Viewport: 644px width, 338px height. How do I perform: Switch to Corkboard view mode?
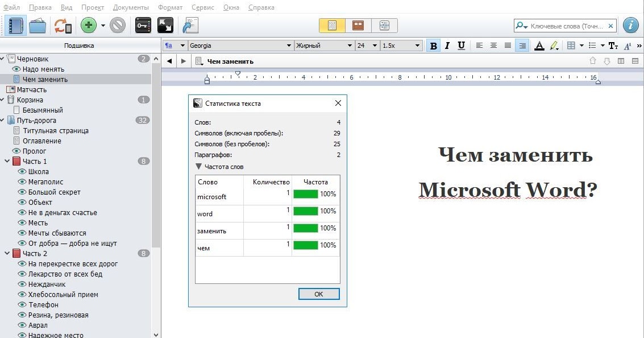coord(358,26)
